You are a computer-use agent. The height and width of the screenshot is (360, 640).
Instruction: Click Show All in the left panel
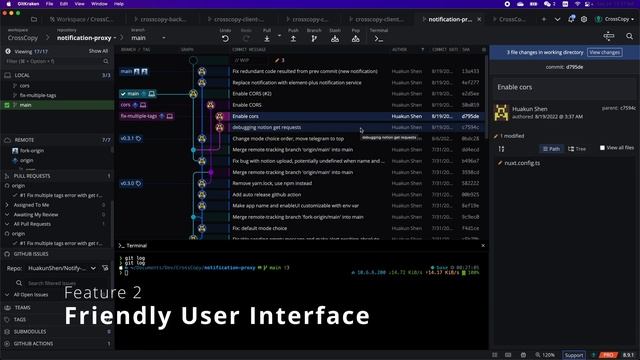click(98, 51)
